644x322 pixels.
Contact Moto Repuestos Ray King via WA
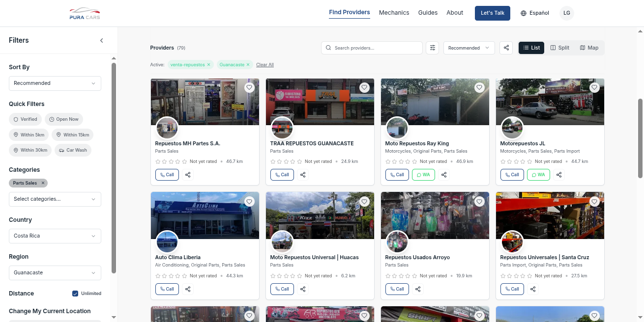pos(423,175)
